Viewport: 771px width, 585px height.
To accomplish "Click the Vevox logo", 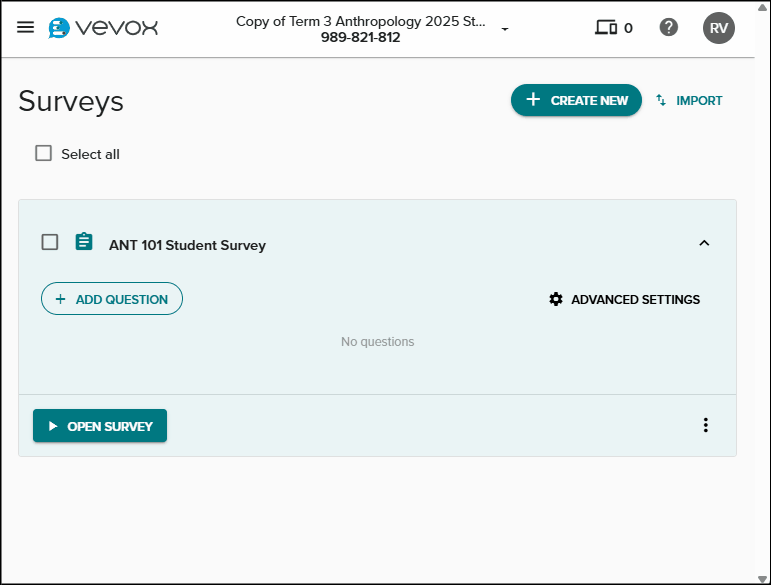I will 103,27.
